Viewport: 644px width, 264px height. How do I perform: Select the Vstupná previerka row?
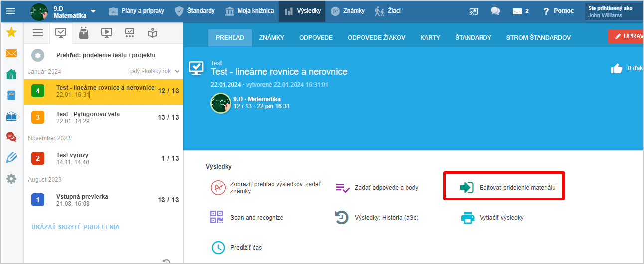(x=104, y=200)
